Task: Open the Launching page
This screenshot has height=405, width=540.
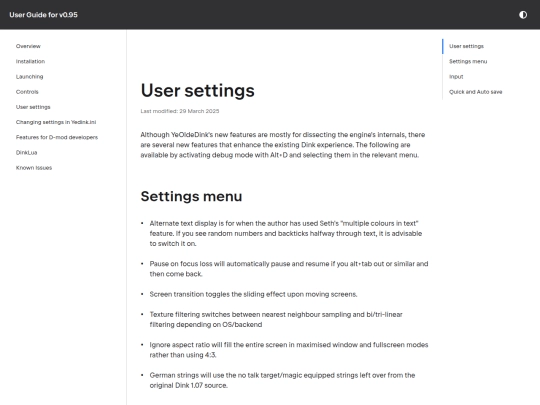Action: tap(30, 76)
